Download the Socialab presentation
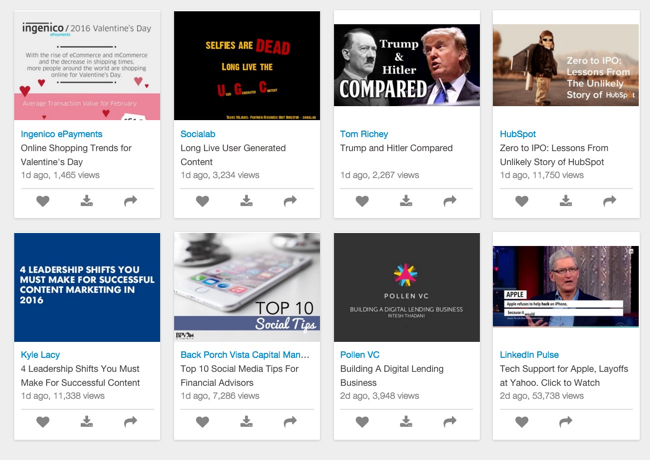This screenshot has width=650, height=460. point(246,201)
